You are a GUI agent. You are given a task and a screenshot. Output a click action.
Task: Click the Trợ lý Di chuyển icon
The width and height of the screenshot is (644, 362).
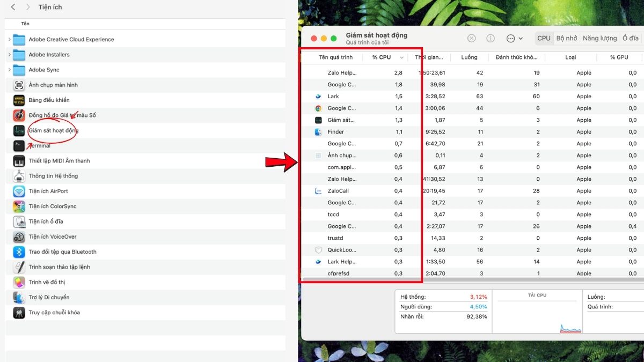coord(19,298)
